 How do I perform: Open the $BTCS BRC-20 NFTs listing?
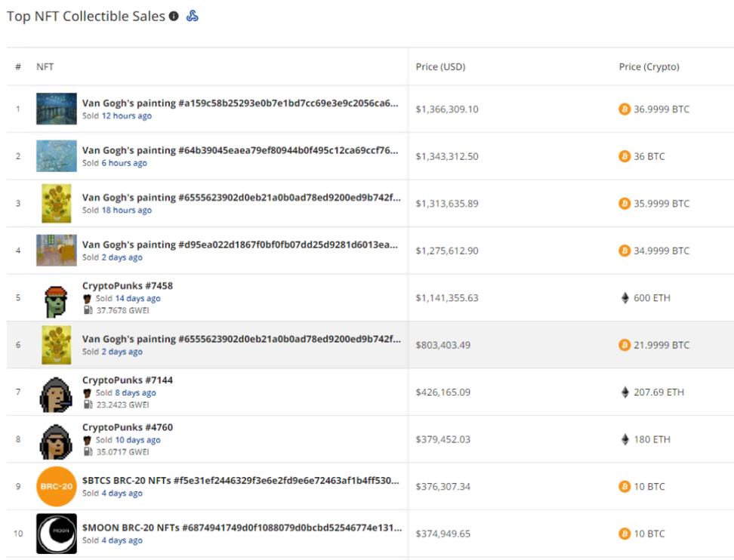click(240, 481)
